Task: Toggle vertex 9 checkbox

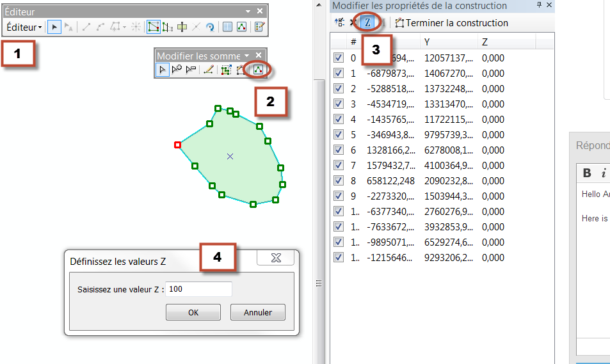Action: 339,196
